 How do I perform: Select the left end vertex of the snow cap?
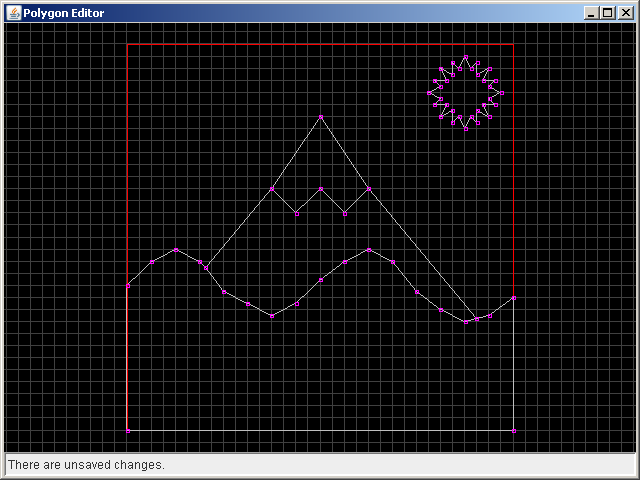coord(272,189)
